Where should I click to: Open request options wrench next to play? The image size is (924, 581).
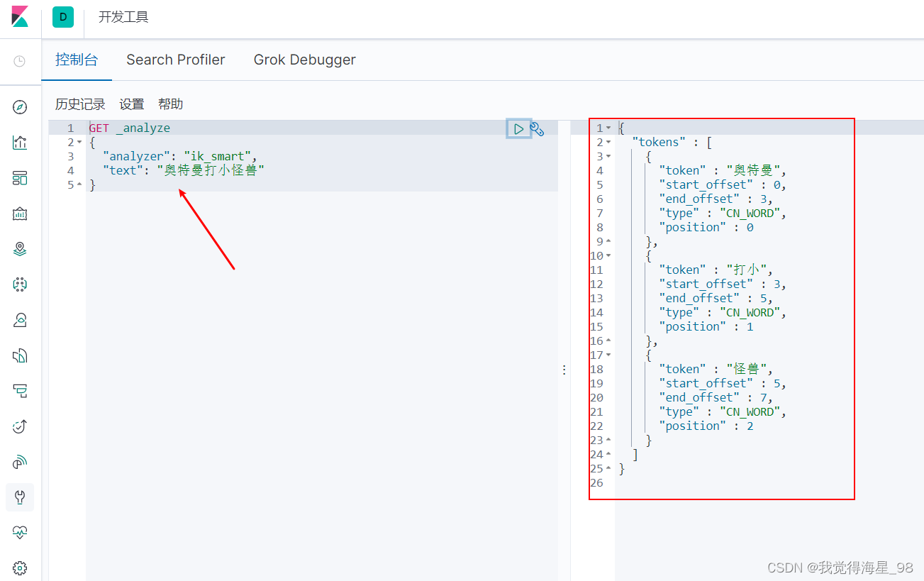coord(538,129)
